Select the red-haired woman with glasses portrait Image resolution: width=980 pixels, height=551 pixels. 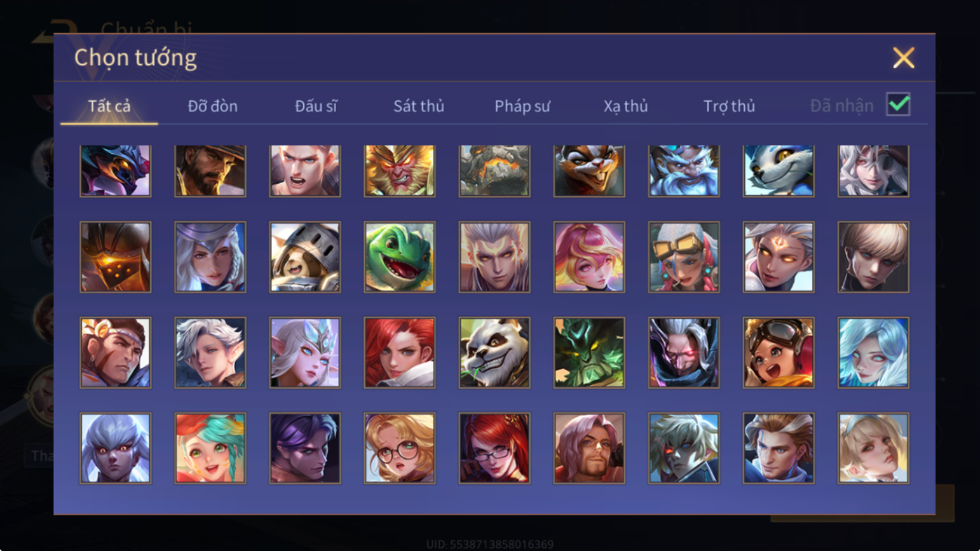494,448
